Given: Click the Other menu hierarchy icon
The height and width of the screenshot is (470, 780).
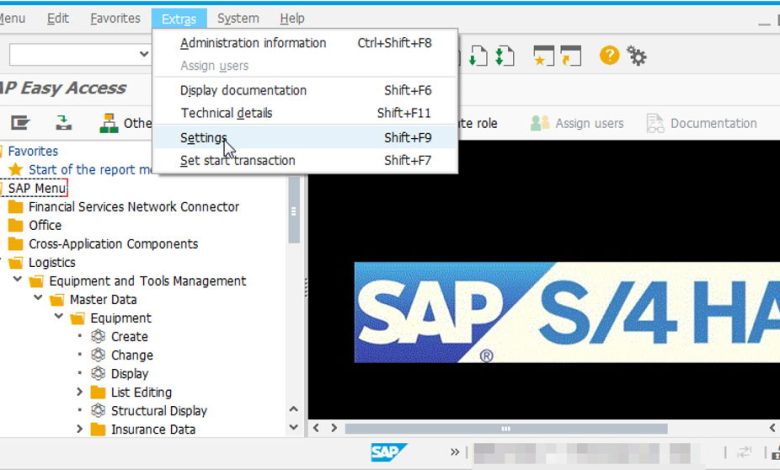Looking at the screenshot, I should tap(109, 123).
